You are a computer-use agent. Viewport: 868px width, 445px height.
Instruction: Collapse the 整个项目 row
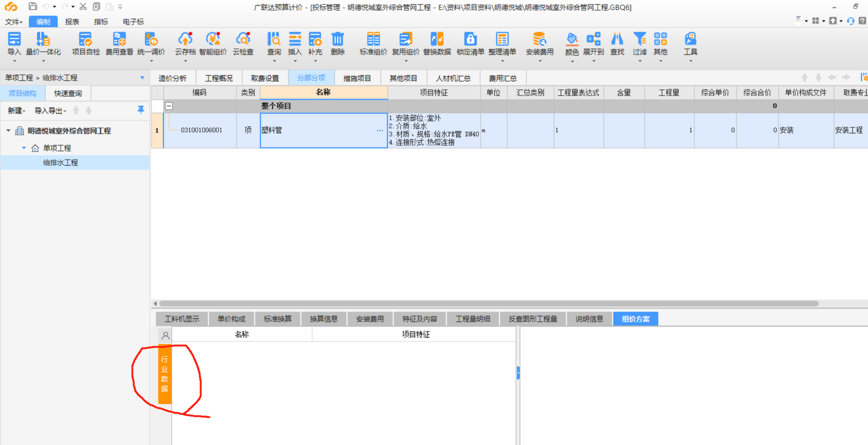pos(169,106)
